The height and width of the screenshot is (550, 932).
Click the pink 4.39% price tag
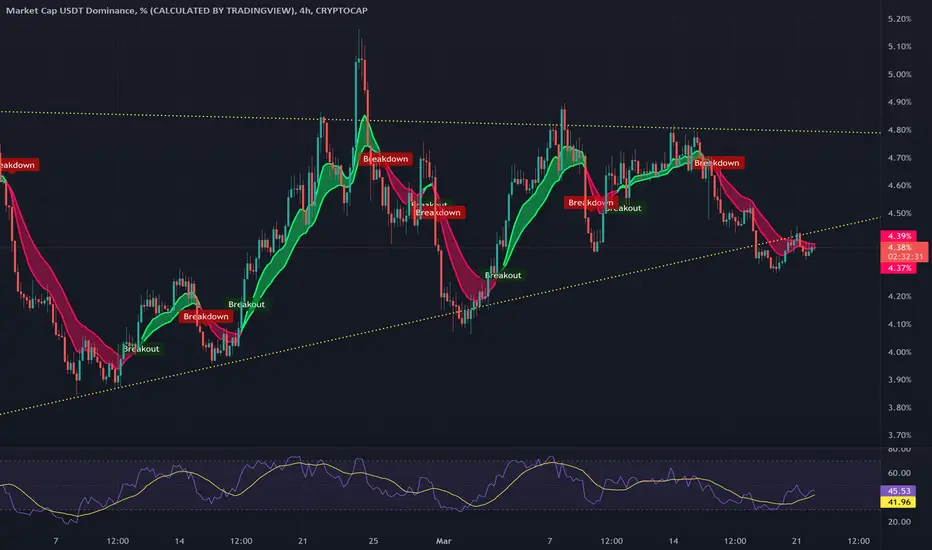(899, 236)
